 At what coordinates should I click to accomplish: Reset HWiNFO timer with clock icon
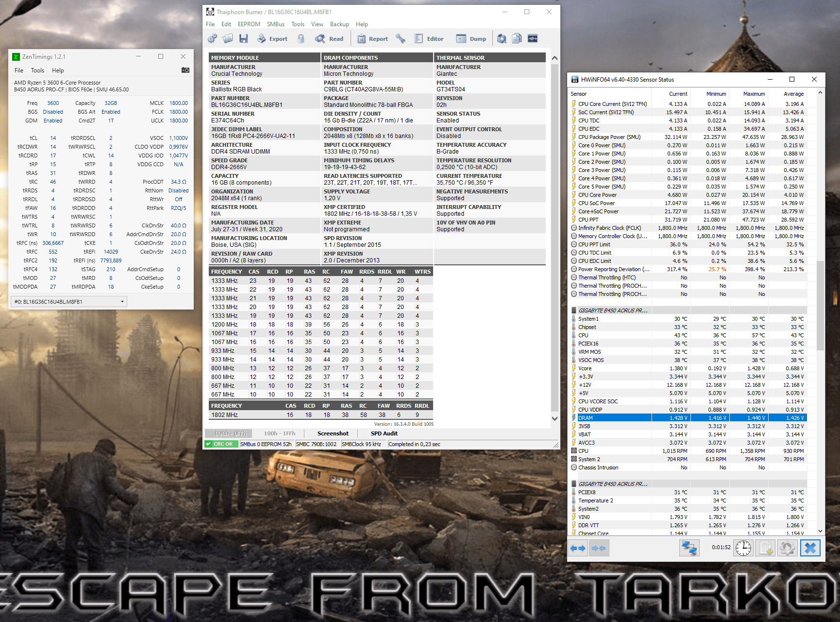[743, 548]
